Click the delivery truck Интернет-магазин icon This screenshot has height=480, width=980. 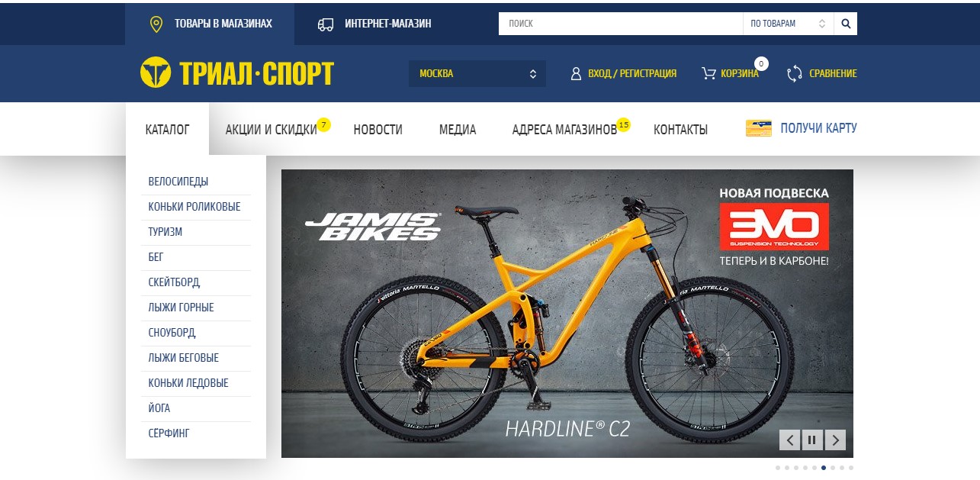click(x=326, y=24)
